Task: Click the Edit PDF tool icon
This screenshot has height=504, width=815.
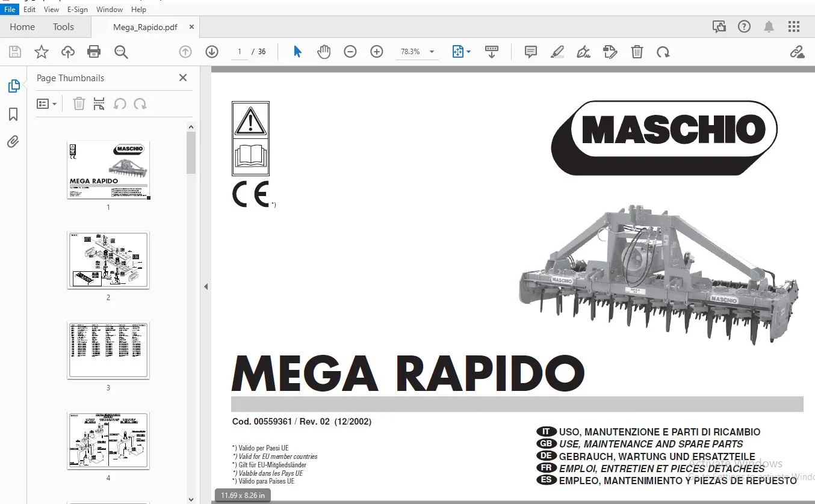Action: [610, 52]
